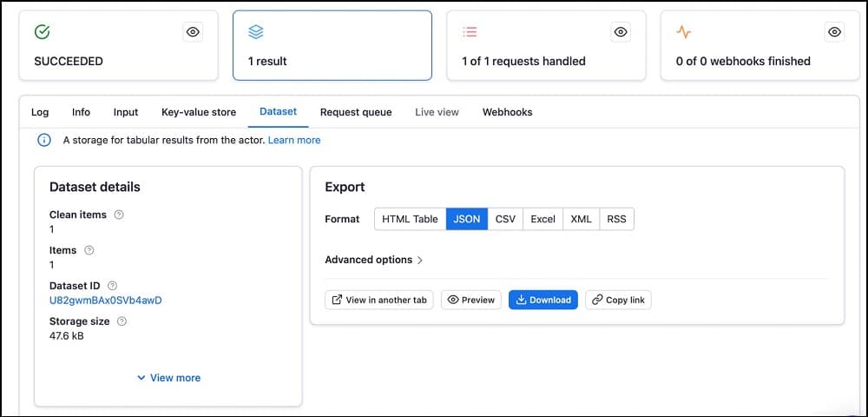Viewport: 868px width, 417px height.
Task: Open the help icon next to Dataset ID
Action: [x=112, y=286]
